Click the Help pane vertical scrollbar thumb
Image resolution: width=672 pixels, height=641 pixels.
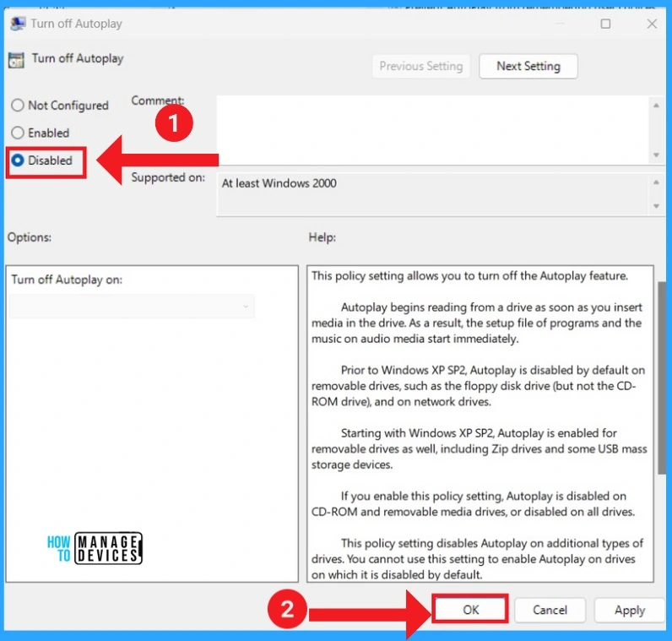(x=662, y=378)
